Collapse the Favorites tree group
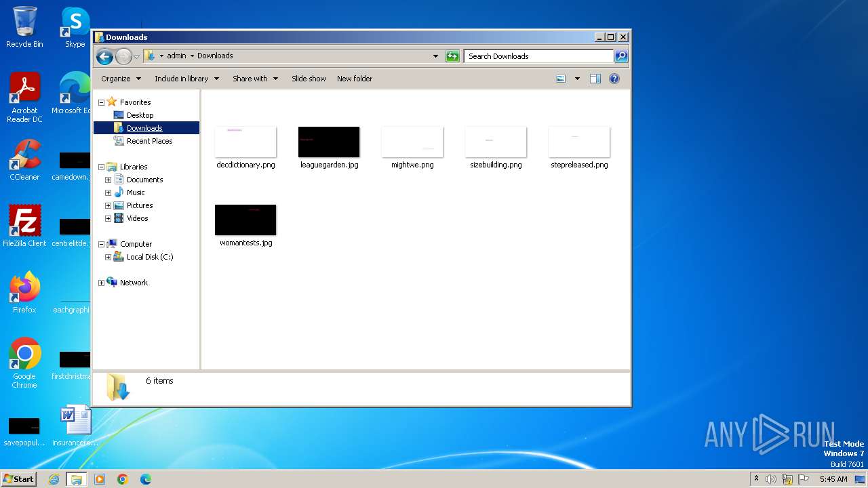The height and width of the screenshot is (488, 868). click(x=102, y=102)
